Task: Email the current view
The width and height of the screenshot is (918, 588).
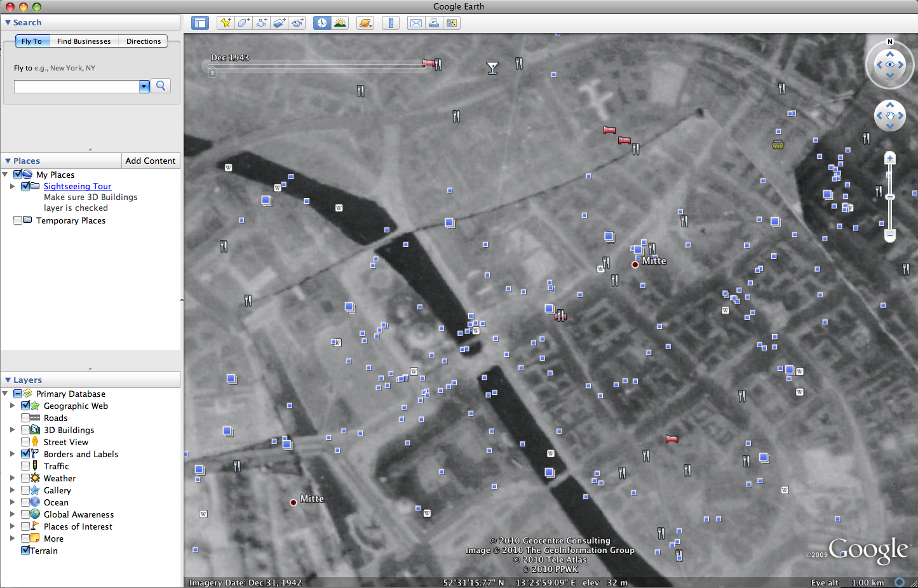Action: (416, 23)
